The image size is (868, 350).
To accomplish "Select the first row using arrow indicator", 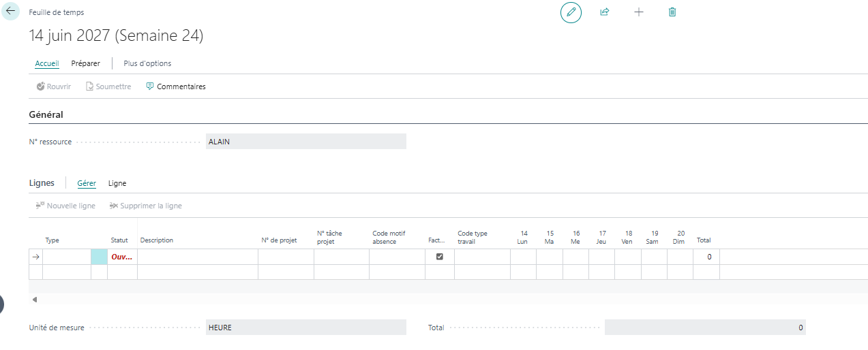I will [x=35, y=257].
